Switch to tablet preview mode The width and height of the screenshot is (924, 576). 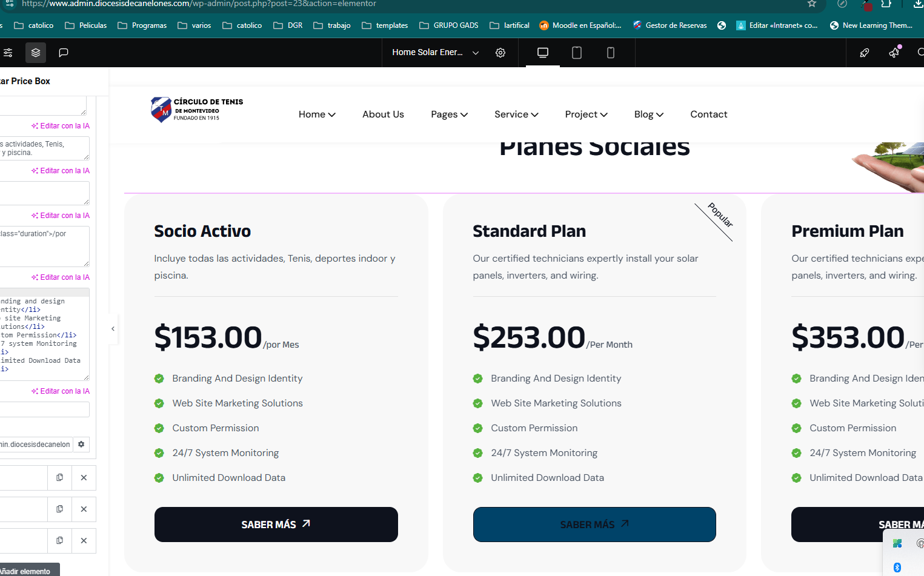(x=577, y=53)
